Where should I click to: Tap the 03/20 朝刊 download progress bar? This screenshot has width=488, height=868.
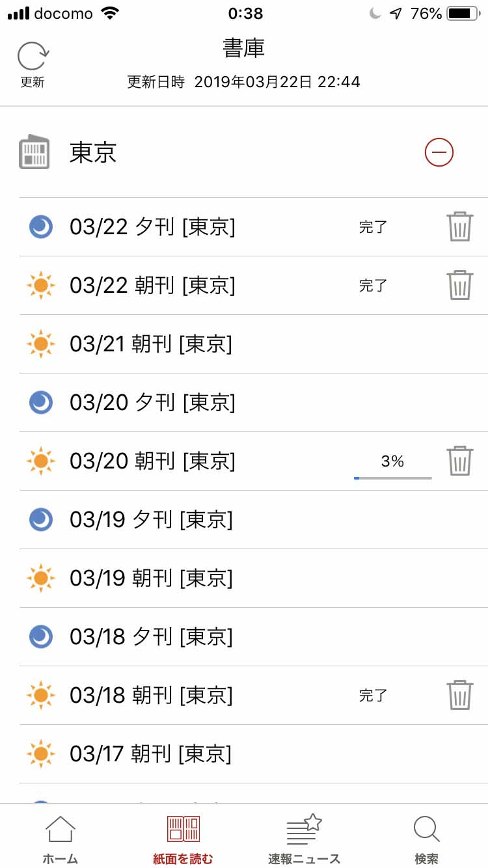point(392,478)
